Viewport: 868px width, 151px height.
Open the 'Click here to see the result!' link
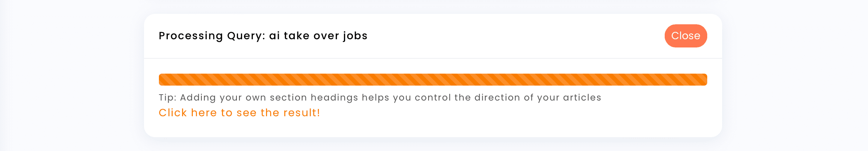coord(239,113)
